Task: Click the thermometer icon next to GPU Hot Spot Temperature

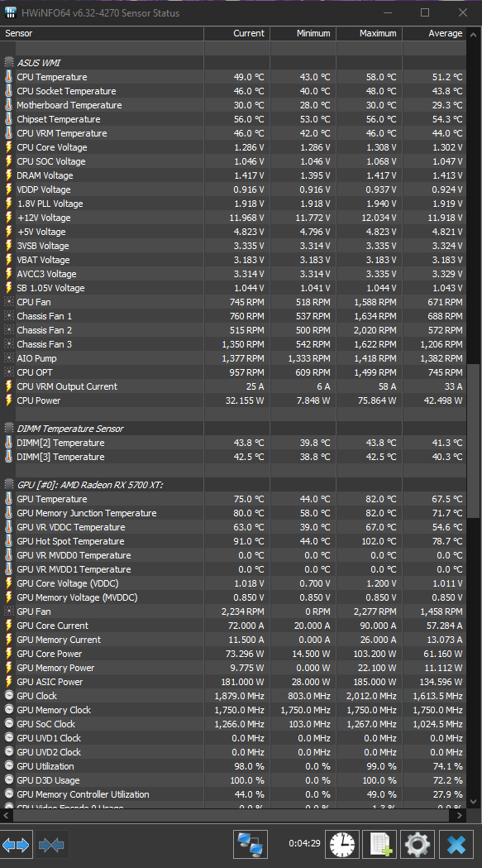Action: click(x=8, y=541)
